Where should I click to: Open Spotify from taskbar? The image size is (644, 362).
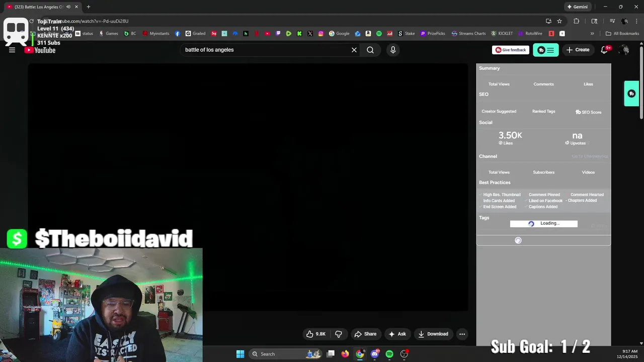pos(389,354)
